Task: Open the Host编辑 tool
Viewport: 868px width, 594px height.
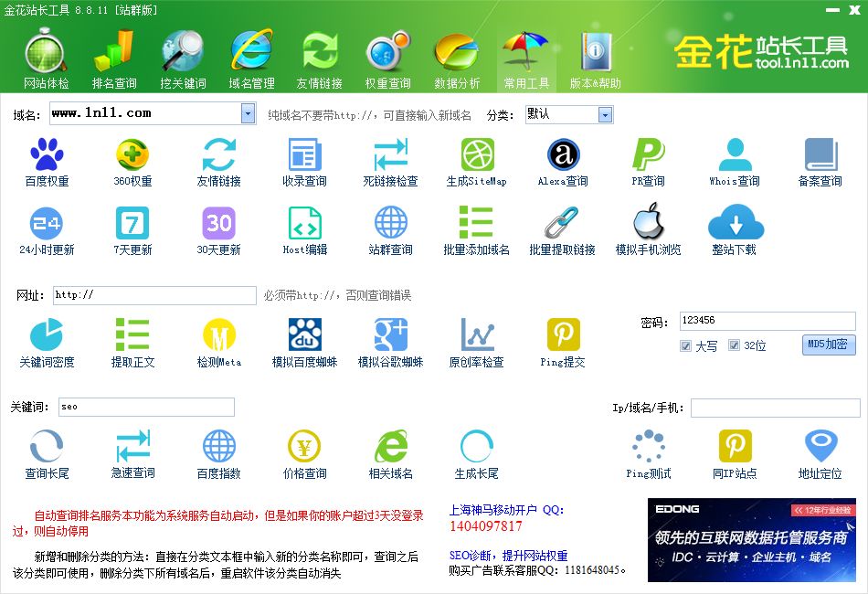Action: click(305, 223)
